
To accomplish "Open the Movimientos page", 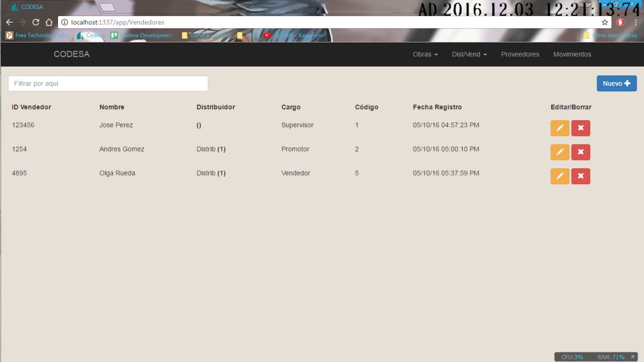I will pyautogui.click(x=572, y=54).
